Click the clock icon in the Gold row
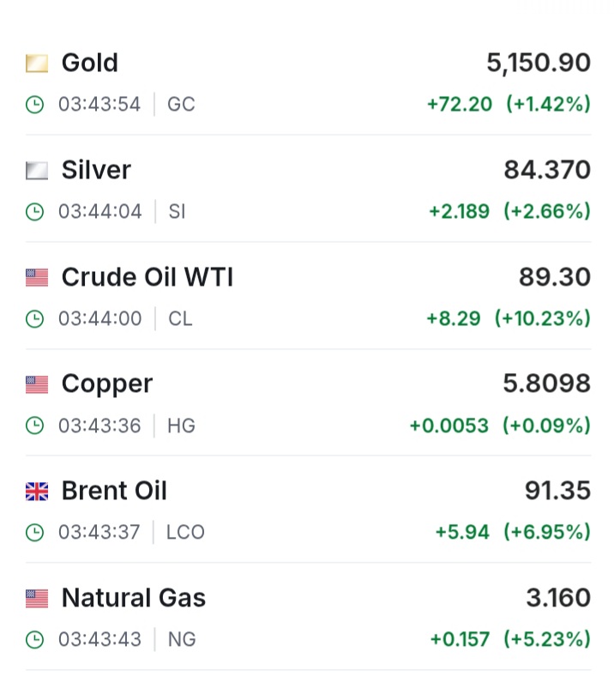Image resolution: width=614 pixels, height=700 pixels. coord(34,105)
